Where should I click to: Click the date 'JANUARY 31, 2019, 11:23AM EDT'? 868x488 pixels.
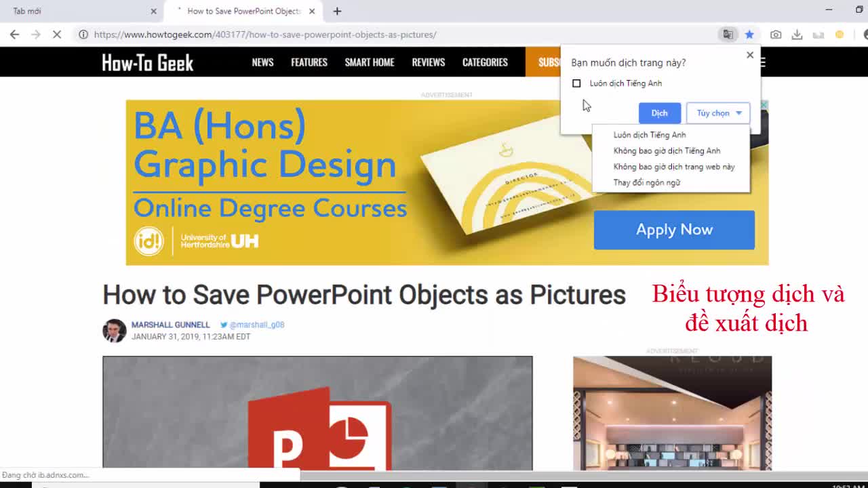point(191,337)
